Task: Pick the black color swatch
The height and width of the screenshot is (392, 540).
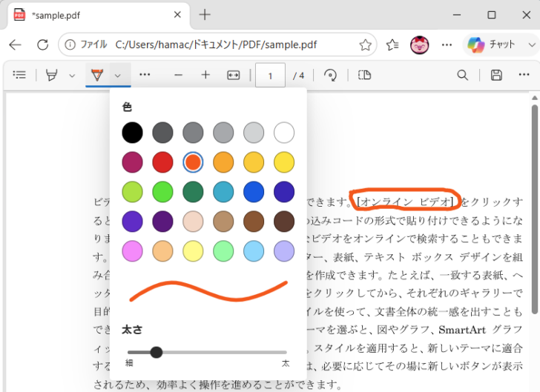Action: [132, 133]
